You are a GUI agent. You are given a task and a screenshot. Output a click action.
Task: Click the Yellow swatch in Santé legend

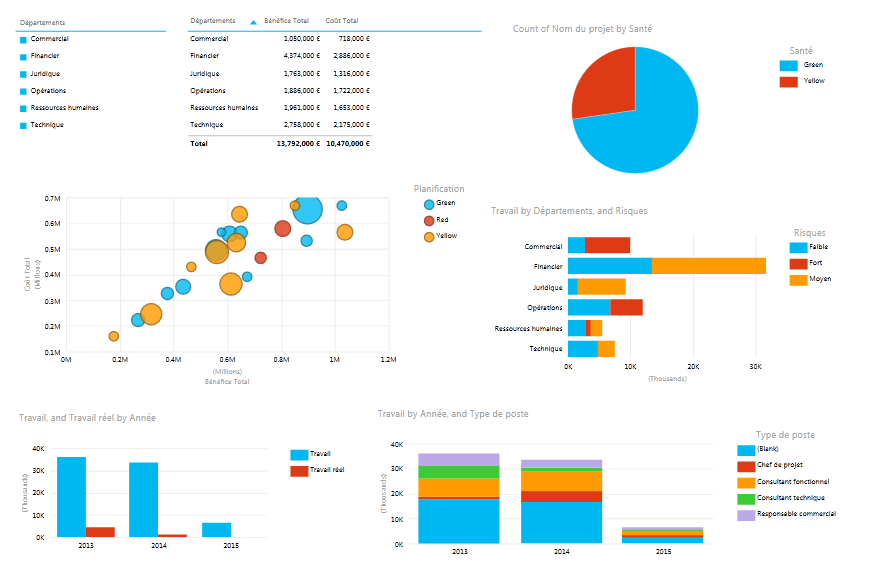tap(788, 81)
